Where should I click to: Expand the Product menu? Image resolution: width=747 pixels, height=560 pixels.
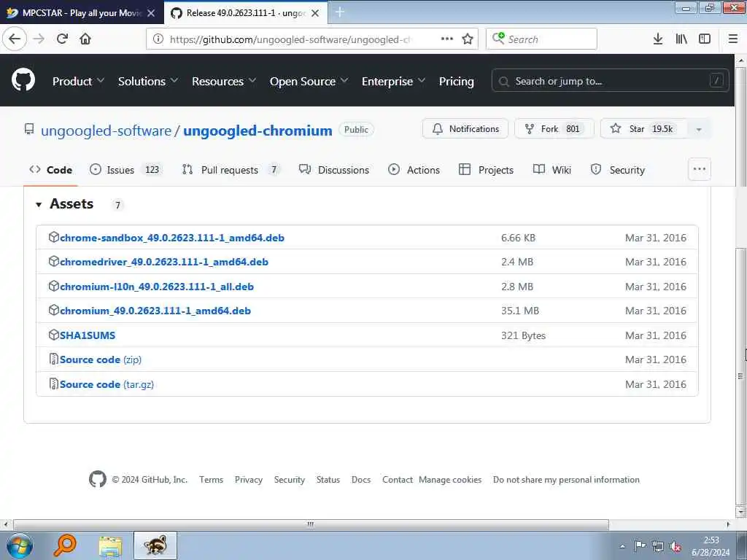(x=78, y=82)
